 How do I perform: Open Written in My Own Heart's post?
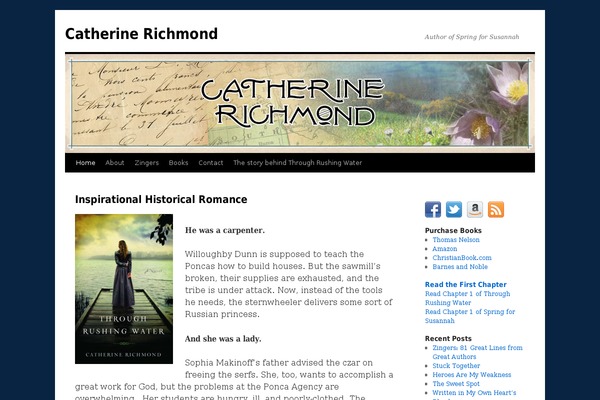click(474, 393)
